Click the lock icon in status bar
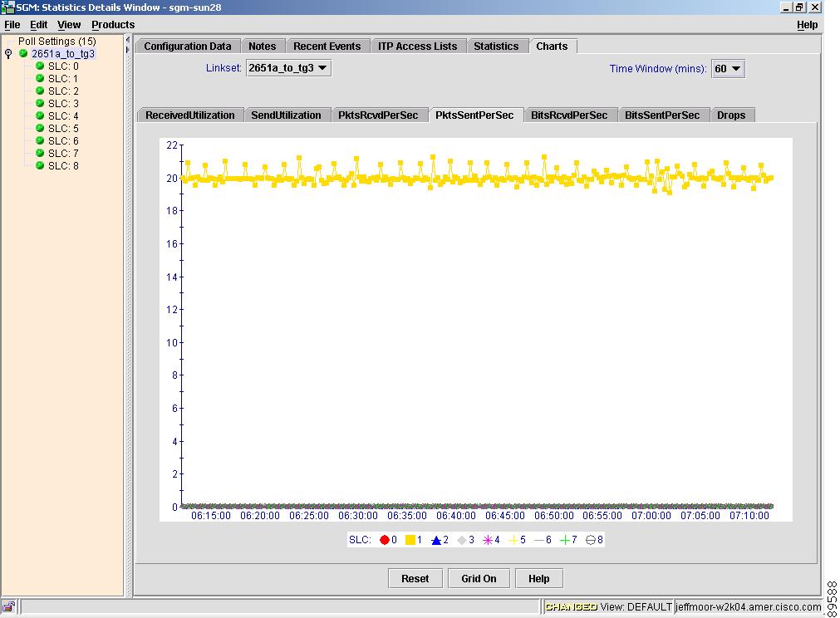The width and height of the screenshot is (840, 618). pos(8,607)
